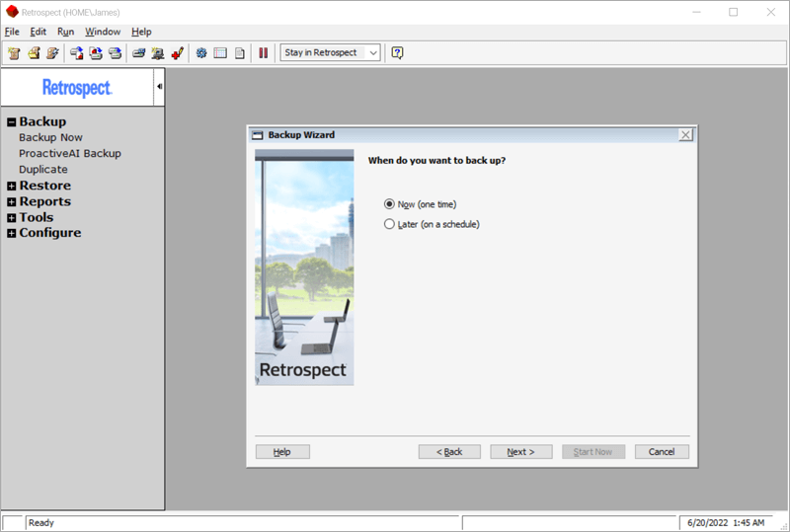This screenshot has height=532, width=790.
Task: Click the red pause (stop execution) toolbar icon
Action: click(x=263, y=53)
